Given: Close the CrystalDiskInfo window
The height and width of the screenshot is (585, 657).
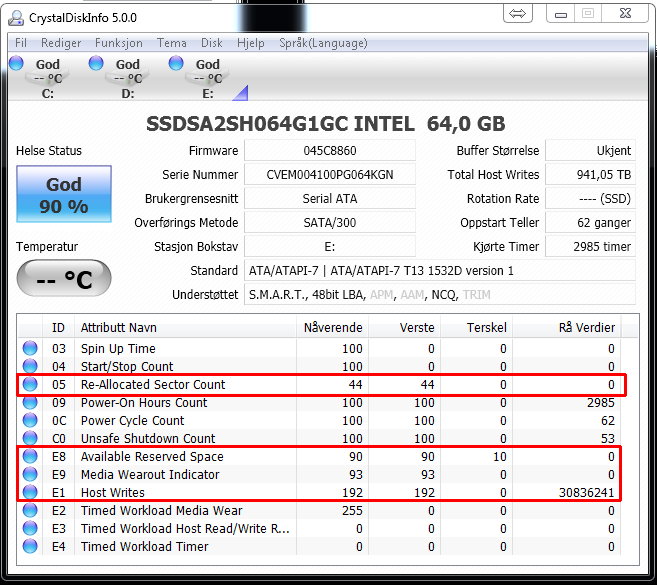Looking at the screenshot, I should click(x=625, y=13).
